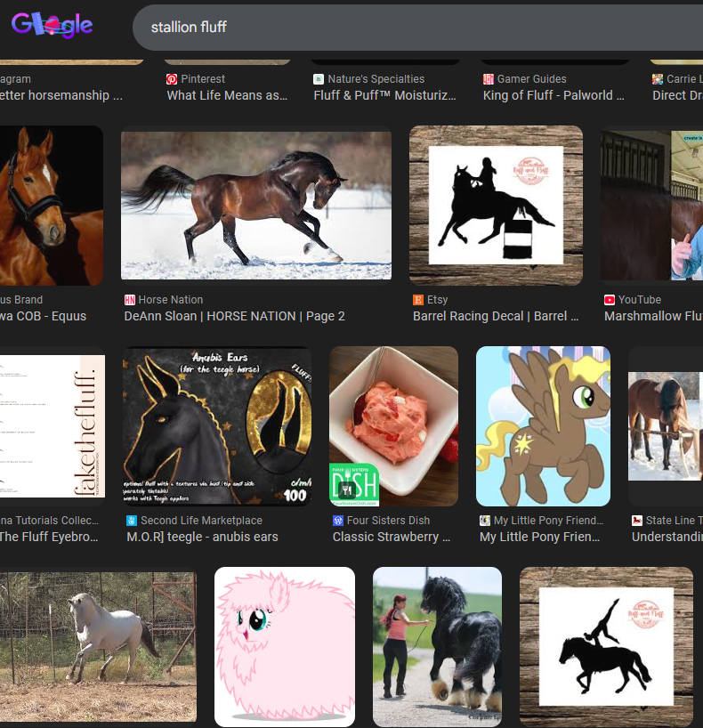Open 'Fluff & Puff Moisturiz...' result link

[x=385, y=95]
